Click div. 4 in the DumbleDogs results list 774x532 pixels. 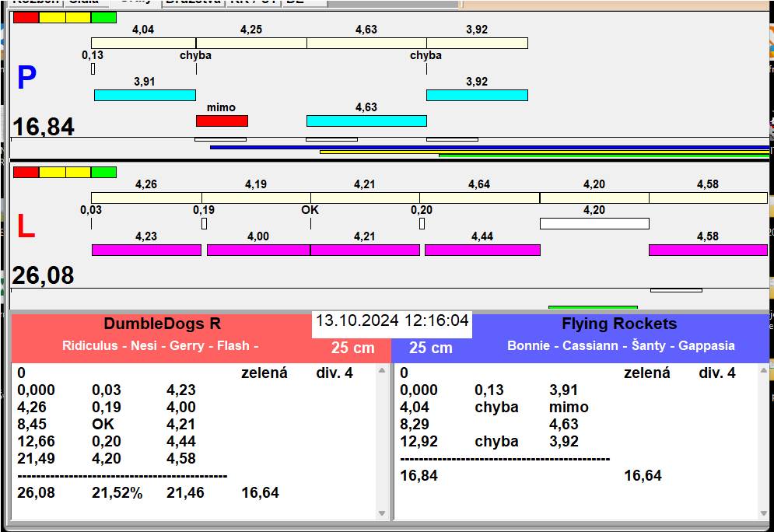tap(334, 373)
